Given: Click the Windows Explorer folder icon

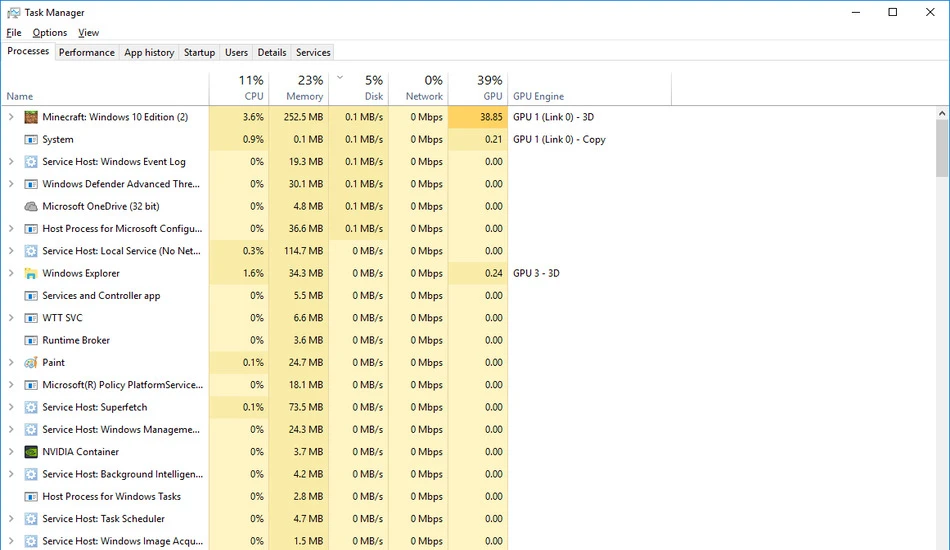Looking at the screenshot, I should pyautogui.click(x=31, y=273).
